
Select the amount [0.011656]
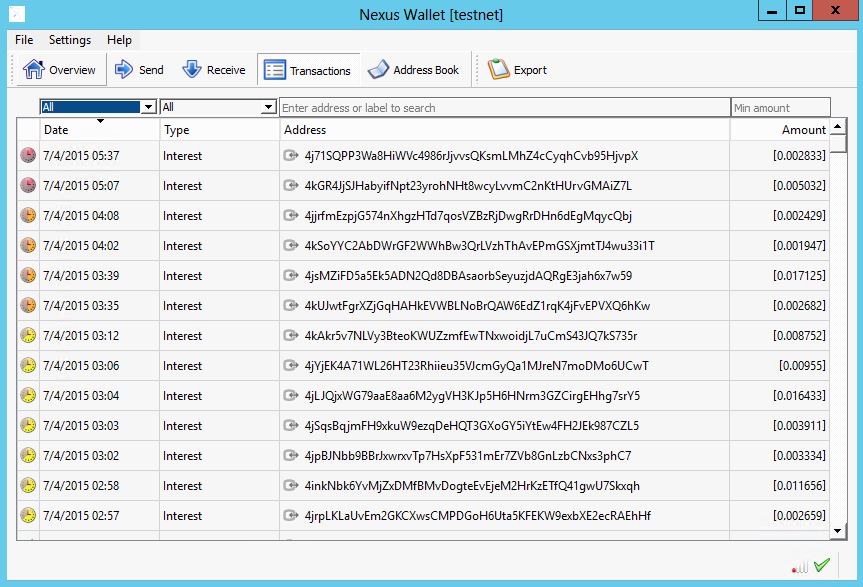pos(799,486)
